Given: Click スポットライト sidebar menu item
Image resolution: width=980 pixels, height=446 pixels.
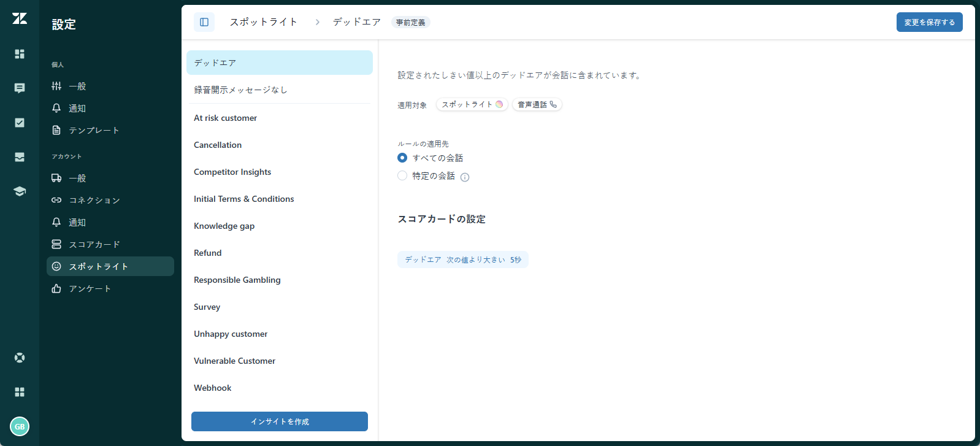Looking at the screenshot, I should click(110, 266).
